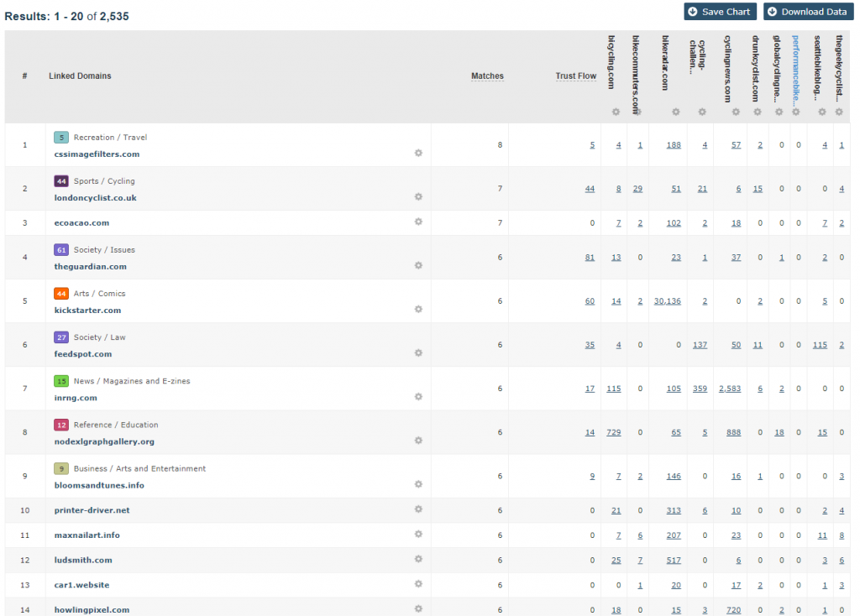
Task: Open howlingpixel.com linked domain
Action: click(92, 610)
